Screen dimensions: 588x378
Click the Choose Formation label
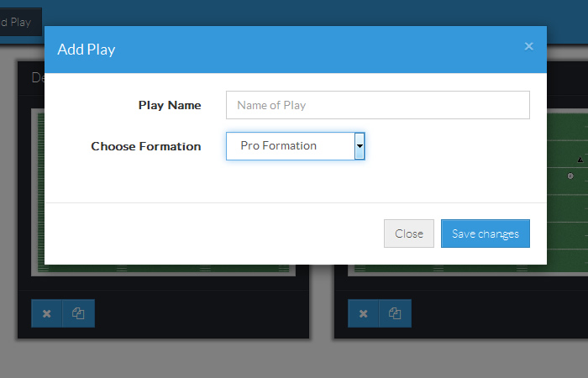click(x=145, y=146)
